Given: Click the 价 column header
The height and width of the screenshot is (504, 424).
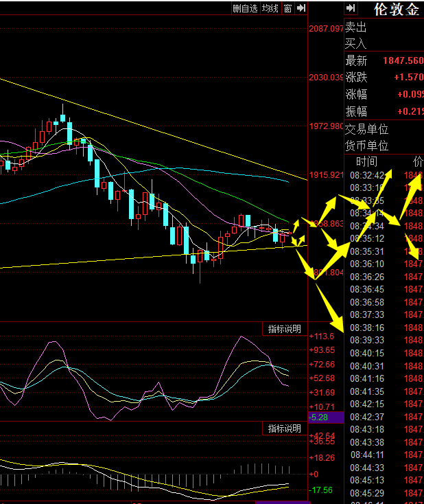Looking at the screenshot, I should 419,161.
